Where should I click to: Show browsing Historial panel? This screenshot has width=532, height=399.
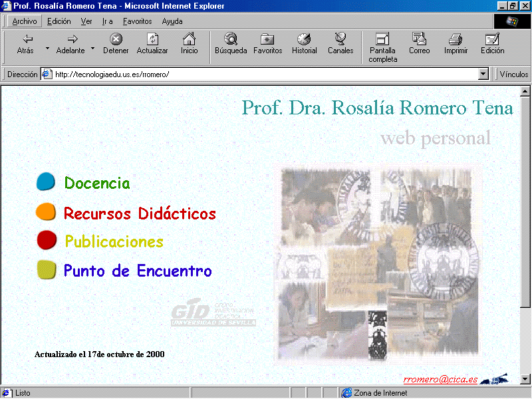click(x=304, y=44)
